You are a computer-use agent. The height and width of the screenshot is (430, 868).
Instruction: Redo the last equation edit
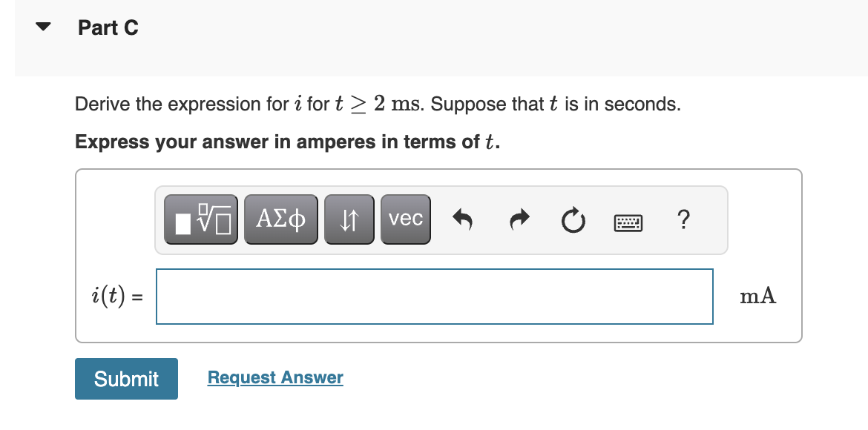click(x=518, y=219)
